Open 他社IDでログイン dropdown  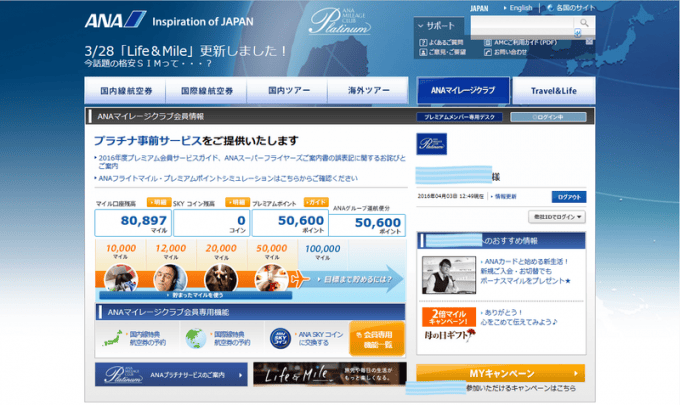[x=557, y=217]
